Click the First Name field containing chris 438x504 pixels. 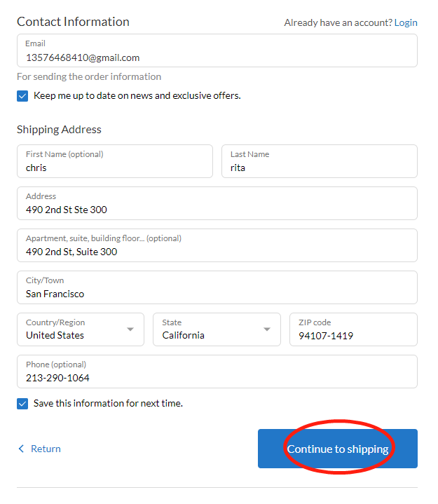(x=115, y=161)
